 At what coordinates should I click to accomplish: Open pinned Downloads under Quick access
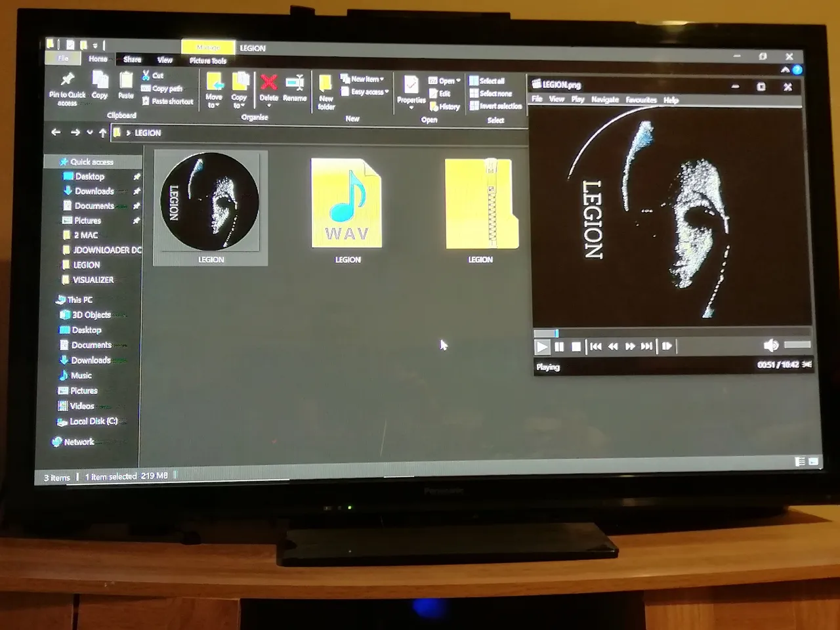pos(94,191)
